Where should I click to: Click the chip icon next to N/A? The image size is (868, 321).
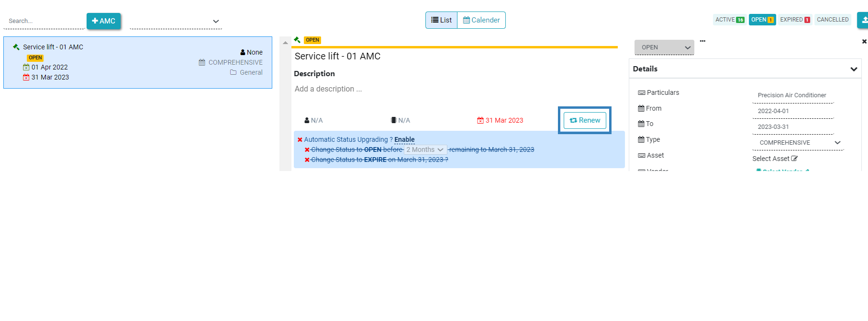point(393,120)
